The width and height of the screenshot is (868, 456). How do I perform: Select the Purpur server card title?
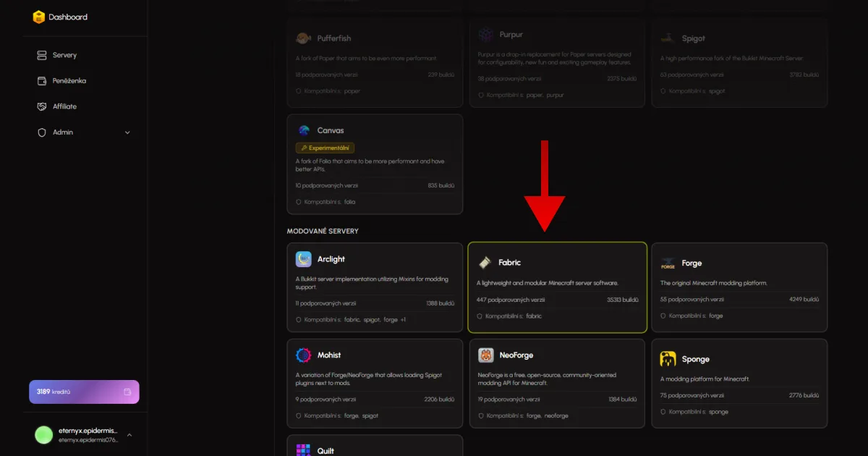511,34
